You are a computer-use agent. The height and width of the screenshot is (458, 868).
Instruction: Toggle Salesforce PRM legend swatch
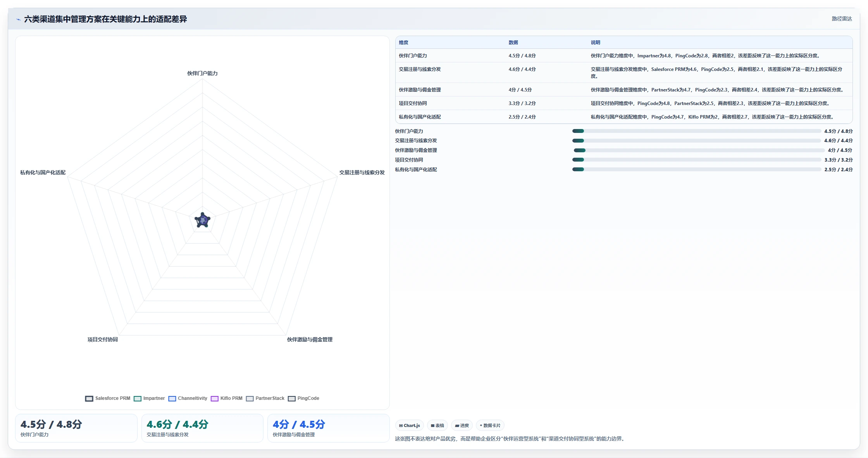click(89, 398)
